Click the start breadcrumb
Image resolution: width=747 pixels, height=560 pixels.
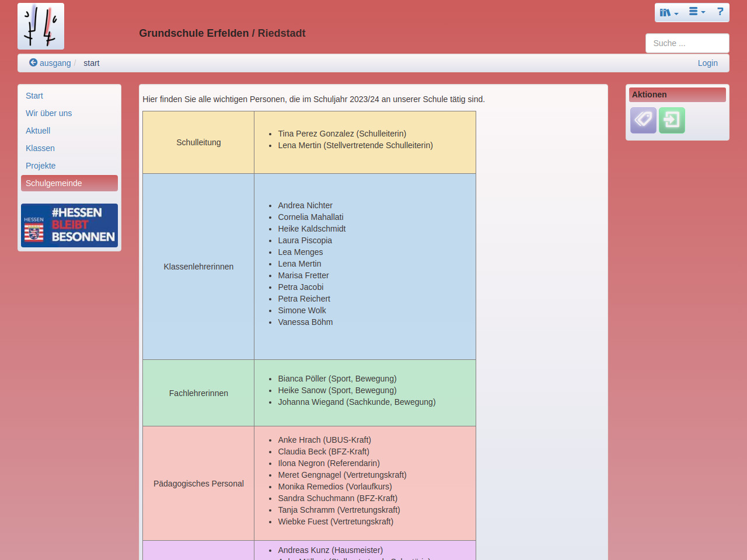click(x=92, y=63)
